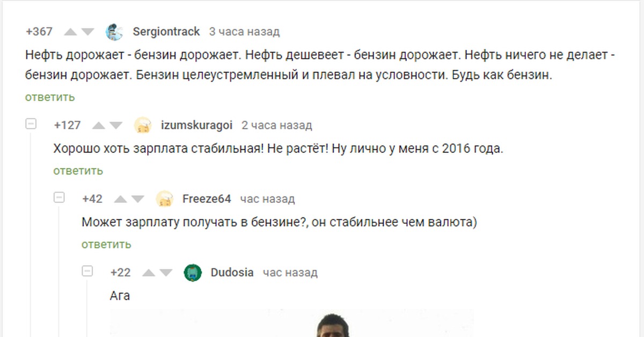Open Sergiontrack username profile link

166,32
